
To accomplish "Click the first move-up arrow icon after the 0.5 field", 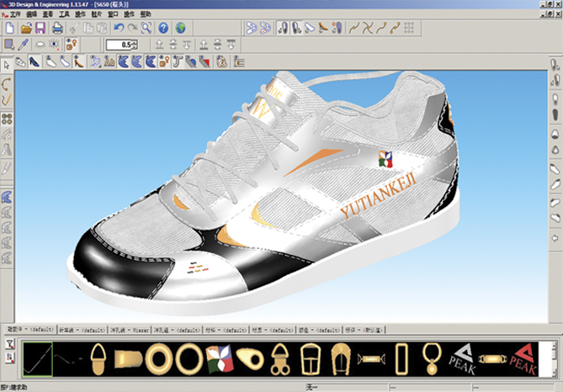I will point(159,45).
